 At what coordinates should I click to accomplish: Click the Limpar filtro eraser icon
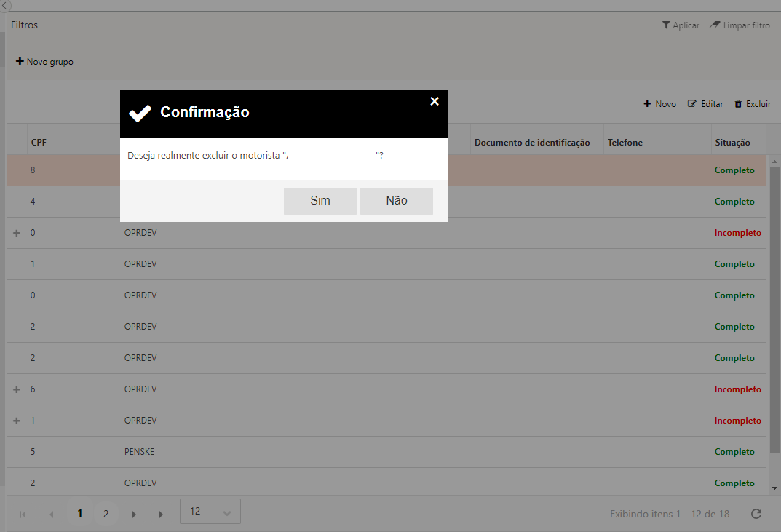[714, 25]
